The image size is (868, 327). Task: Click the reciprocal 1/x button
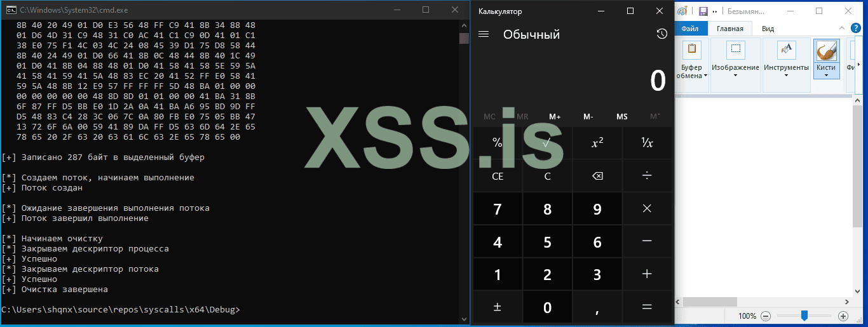pyautogui.click(x=647, y=143)
